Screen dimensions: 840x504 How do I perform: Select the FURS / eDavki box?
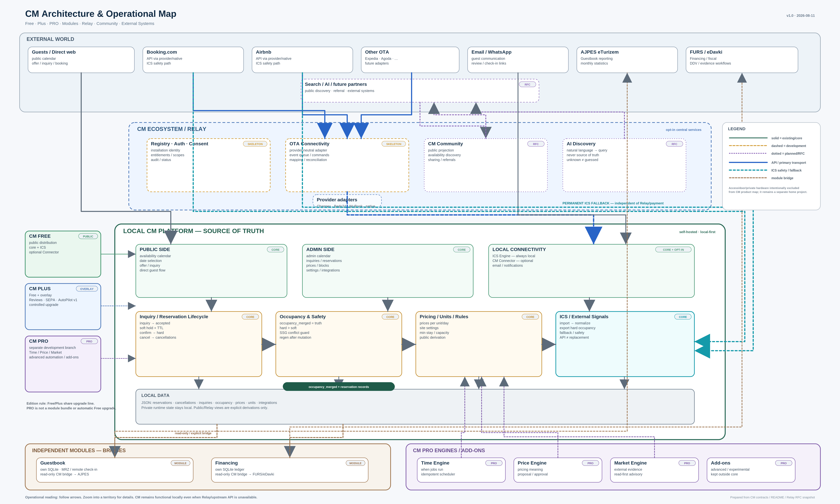[742, 60]
